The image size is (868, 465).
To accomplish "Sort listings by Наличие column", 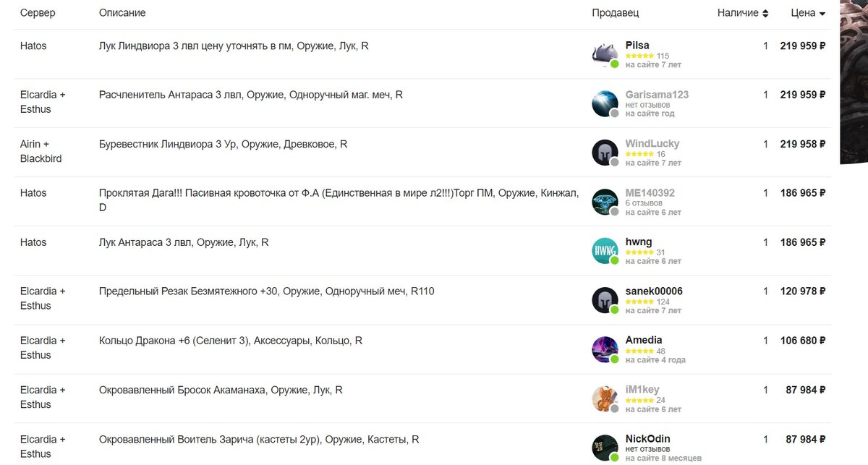I will (743, 13).
